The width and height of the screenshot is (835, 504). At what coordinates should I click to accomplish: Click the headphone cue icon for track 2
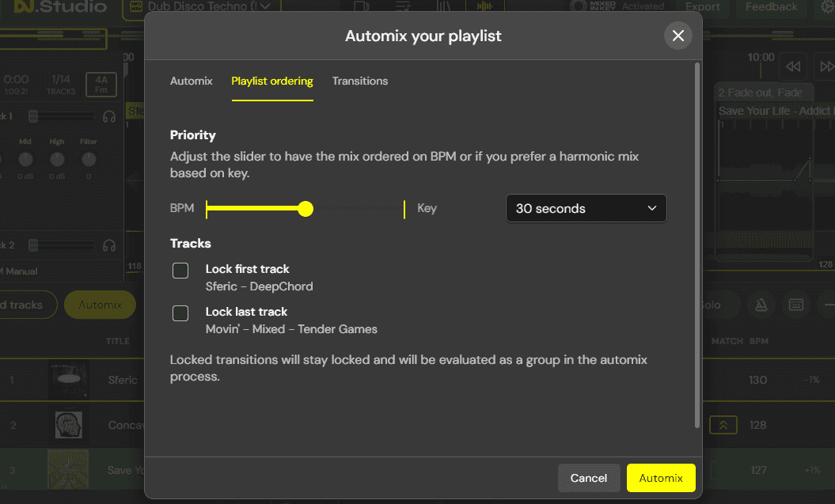point(109,246)
